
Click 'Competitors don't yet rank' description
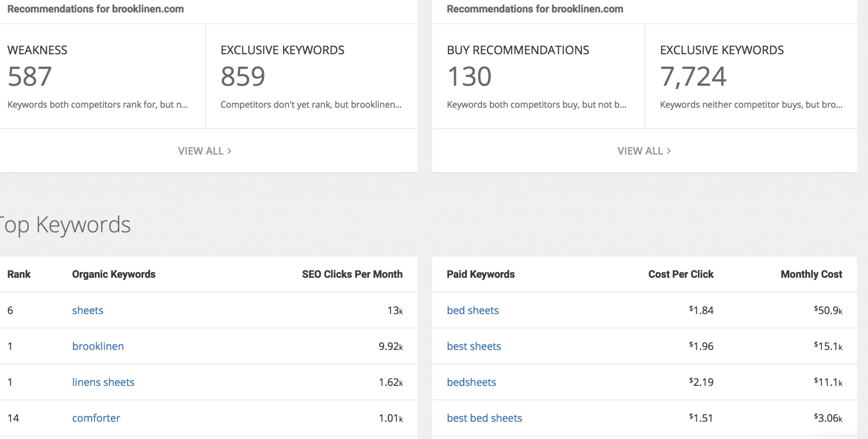click(311, 105)
